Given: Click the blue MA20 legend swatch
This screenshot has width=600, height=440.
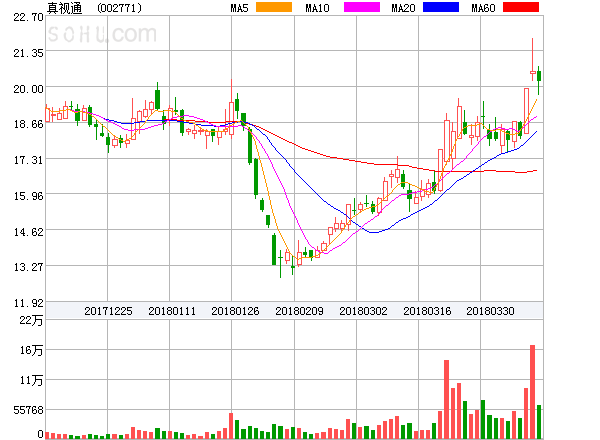Looking at the screenshot, I should click(441, 7).
